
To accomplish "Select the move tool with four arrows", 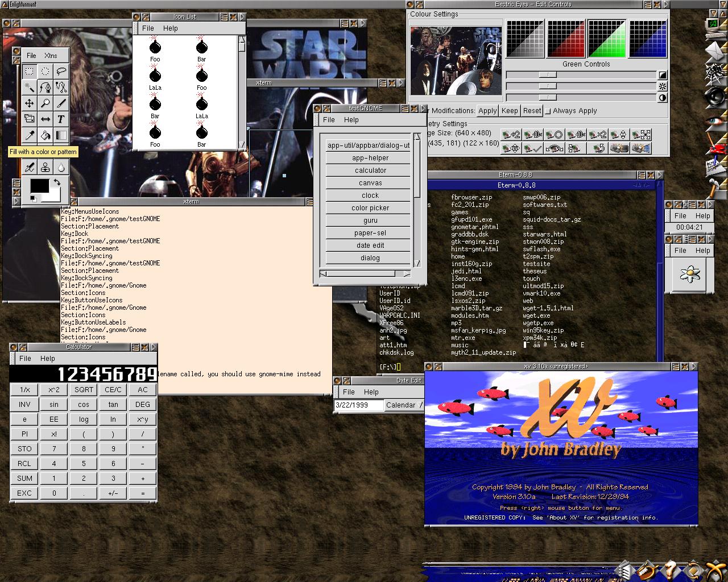I will tap(29, 103).
